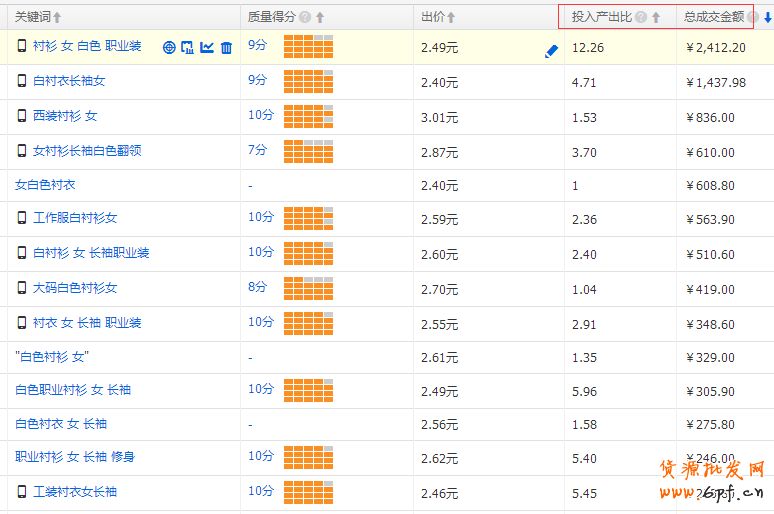Click keyword 大码白色衬衫女
Screen dimensions: 774x514
pos(75,288)
